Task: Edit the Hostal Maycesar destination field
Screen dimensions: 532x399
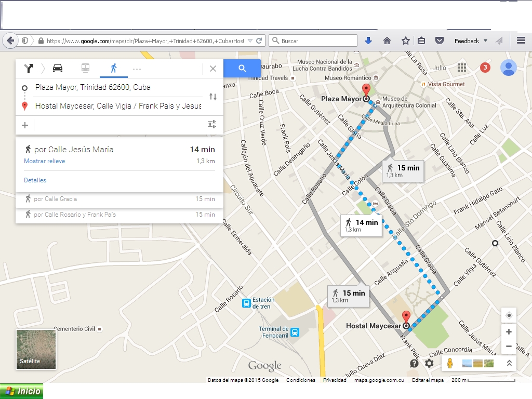Action: click(119, 106)
